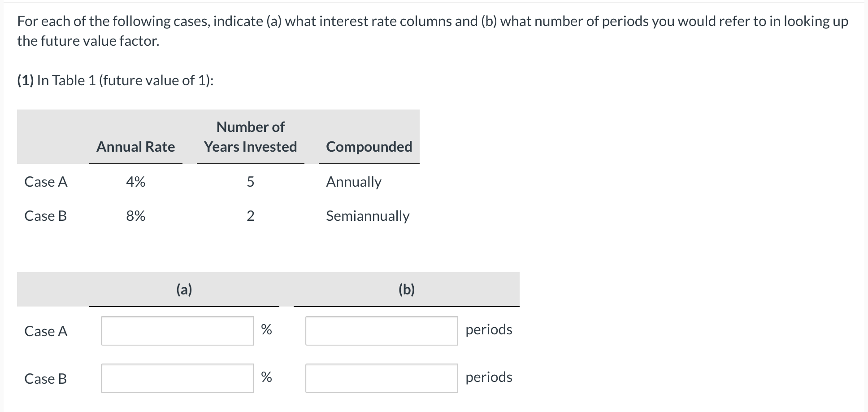Click the Case A periods input field

point(381,330)
